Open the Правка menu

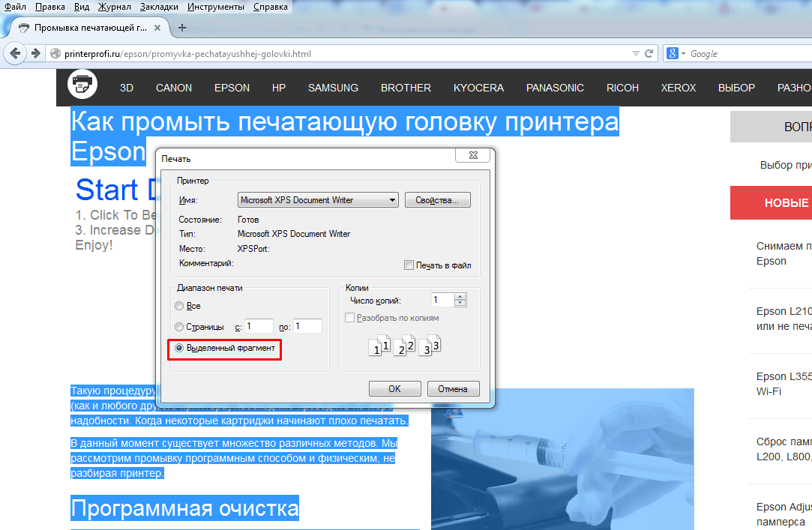49,7
